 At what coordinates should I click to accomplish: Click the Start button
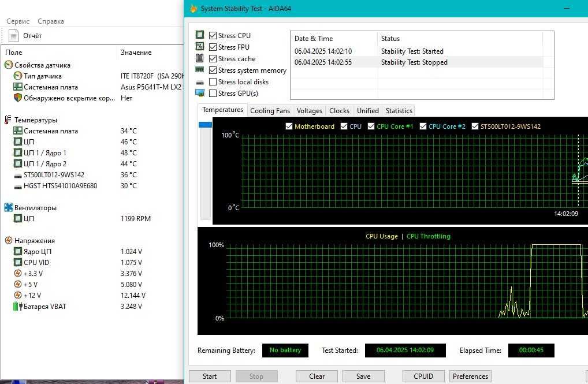(x=210, y=376)
